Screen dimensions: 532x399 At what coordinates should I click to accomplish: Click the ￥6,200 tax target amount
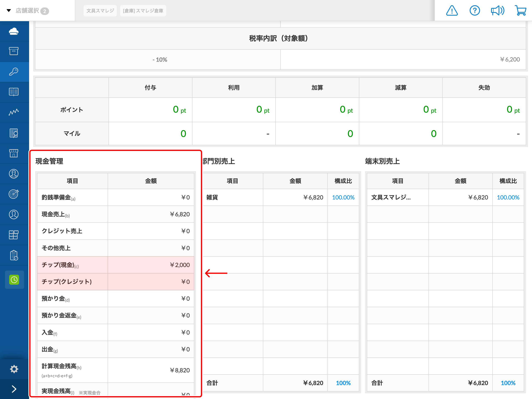(x=510, y=59)
